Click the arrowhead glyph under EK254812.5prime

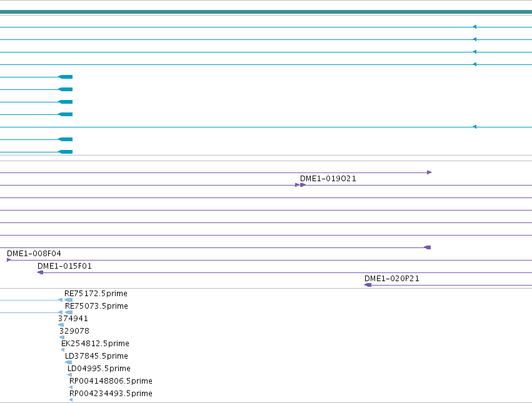(63, 350)
